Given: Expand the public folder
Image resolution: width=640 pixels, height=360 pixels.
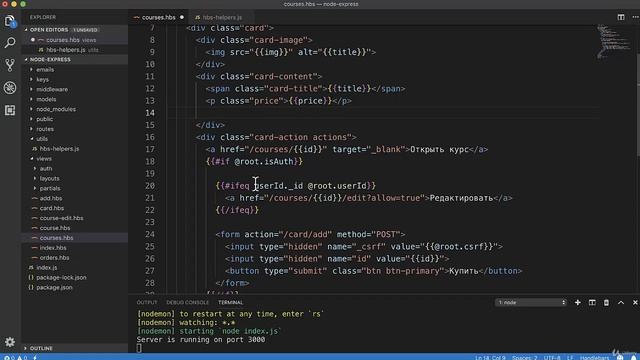Looking at the screenshot, I should point(44,119).
